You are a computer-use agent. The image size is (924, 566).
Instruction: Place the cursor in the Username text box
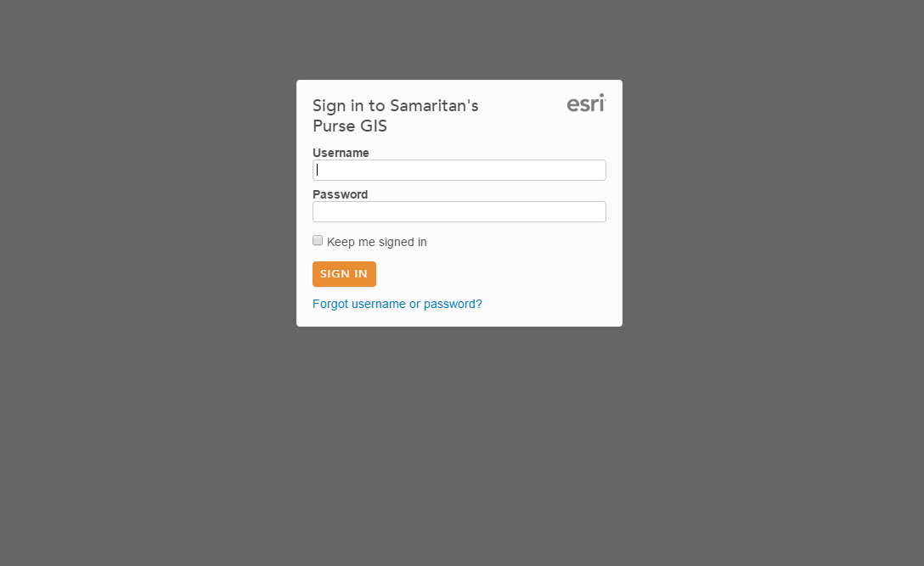click(459, 170)
